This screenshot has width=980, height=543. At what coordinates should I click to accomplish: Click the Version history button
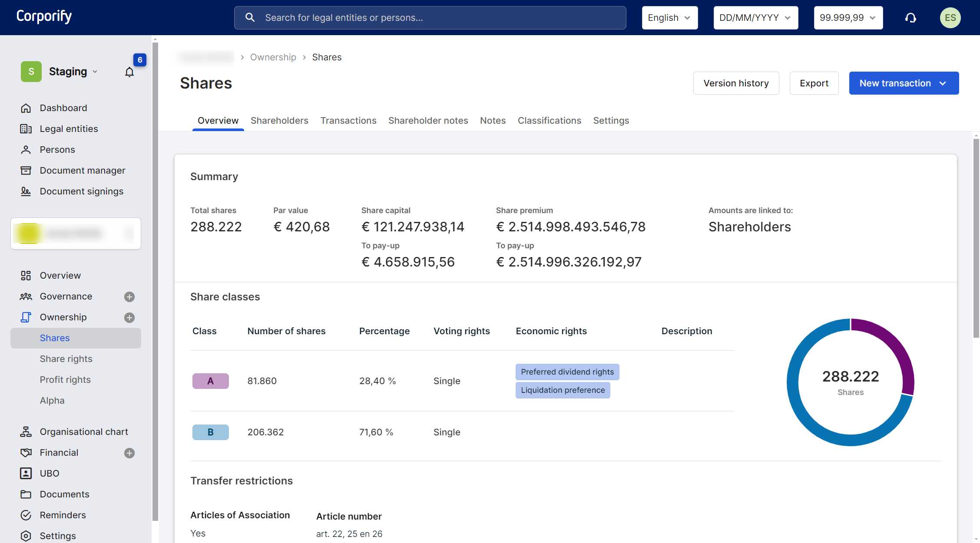pyautogui.click(x=736, y=83)
